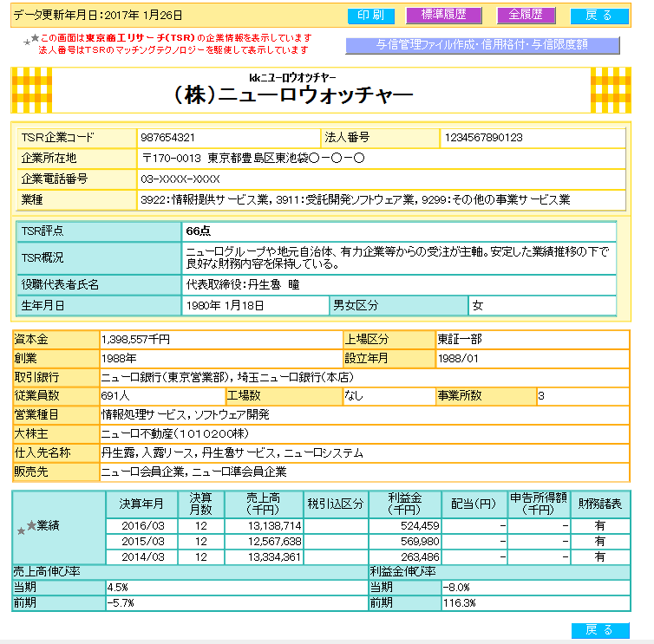Select the 法人番号 value 1234567890123
The height and width of the screenshot is (644, 654).
(x=483, y=138)
